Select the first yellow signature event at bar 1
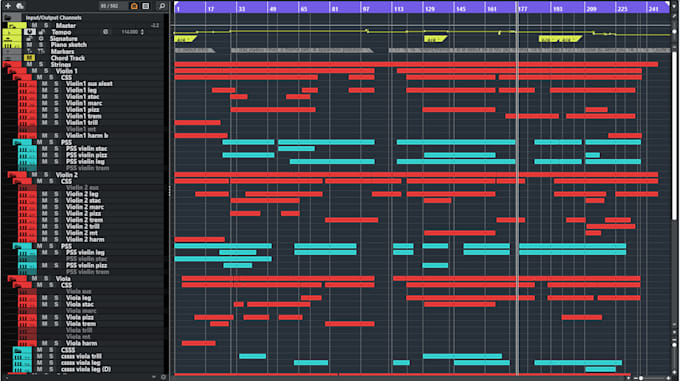This screenshot has height=381, width=680. 185,39
